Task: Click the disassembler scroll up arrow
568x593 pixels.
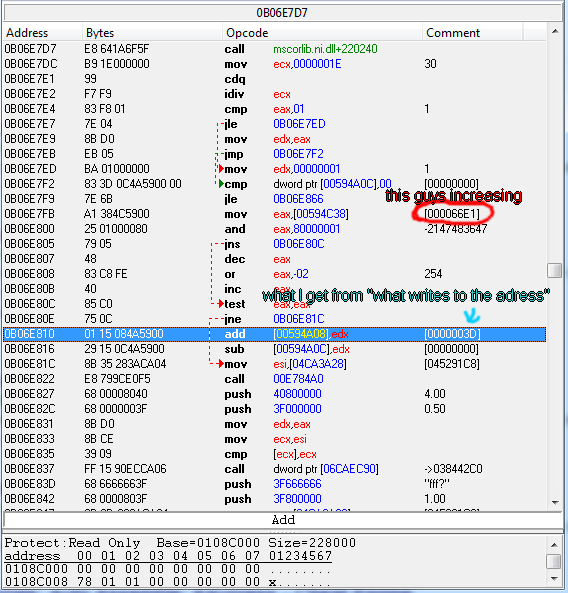Action: 555,32
